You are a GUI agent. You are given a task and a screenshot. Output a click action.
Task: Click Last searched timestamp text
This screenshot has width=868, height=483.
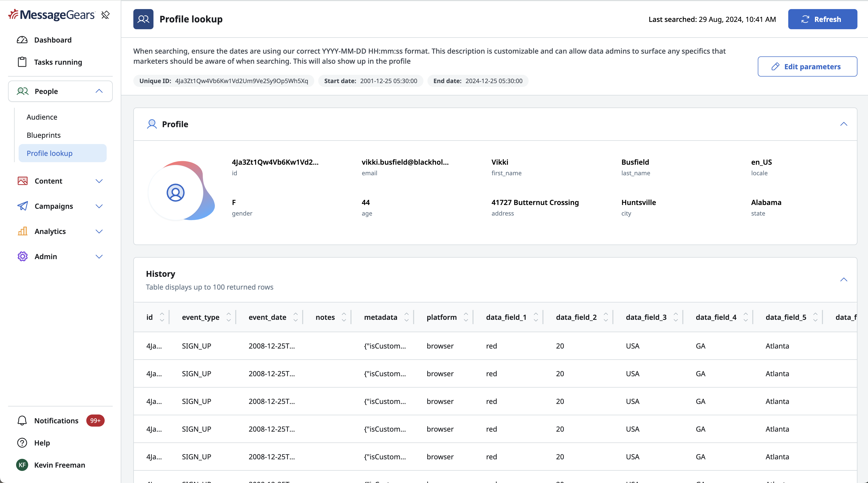pyautogui.click(x=712, y=19)
